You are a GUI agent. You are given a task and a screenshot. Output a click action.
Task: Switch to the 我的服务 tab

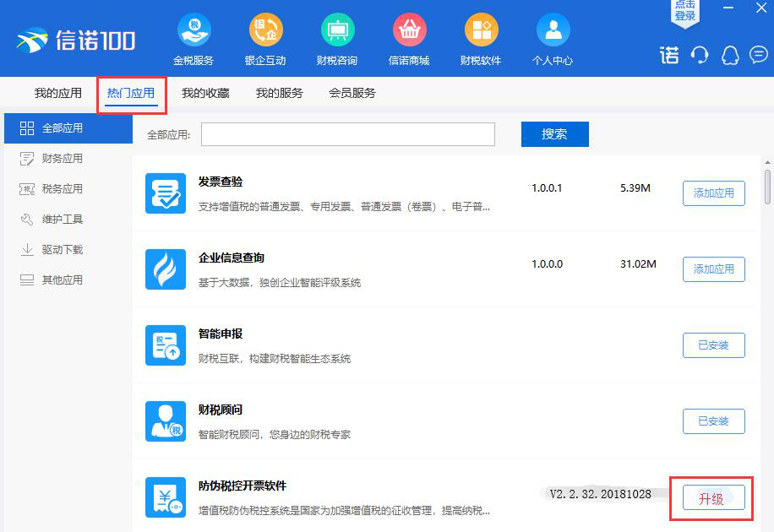pos(280,93)
